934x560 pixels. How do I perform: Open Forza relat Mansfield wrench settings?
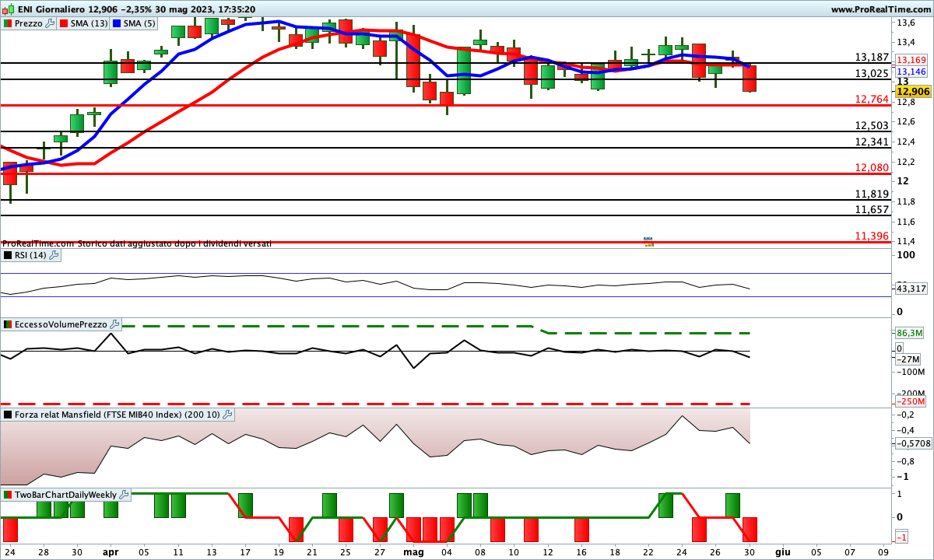point(227,415)
